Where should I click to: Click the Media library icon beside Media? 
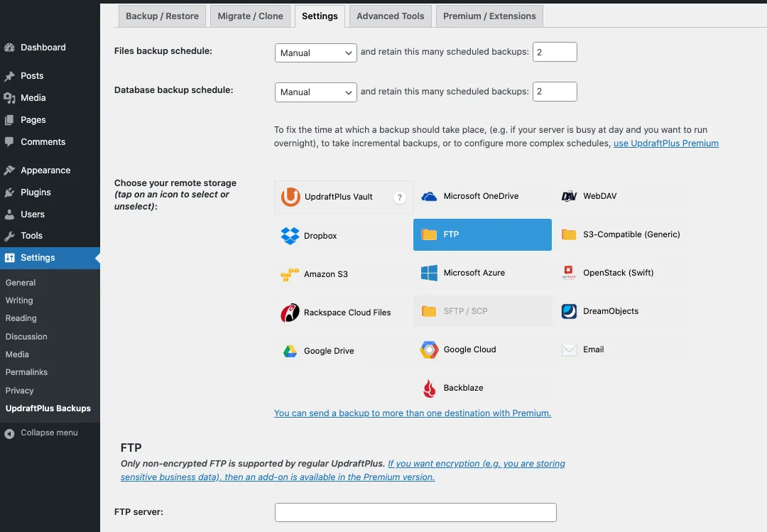click(9, 98)
